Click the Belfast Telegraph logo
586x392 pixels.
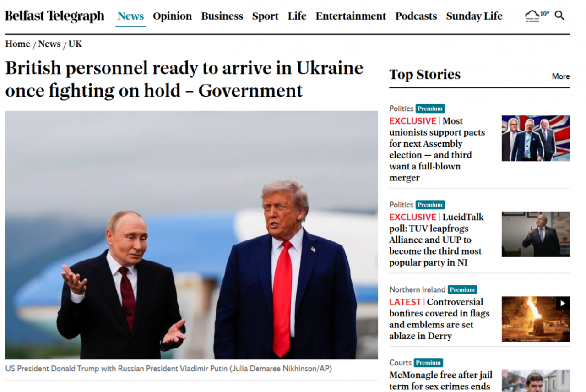54,16
